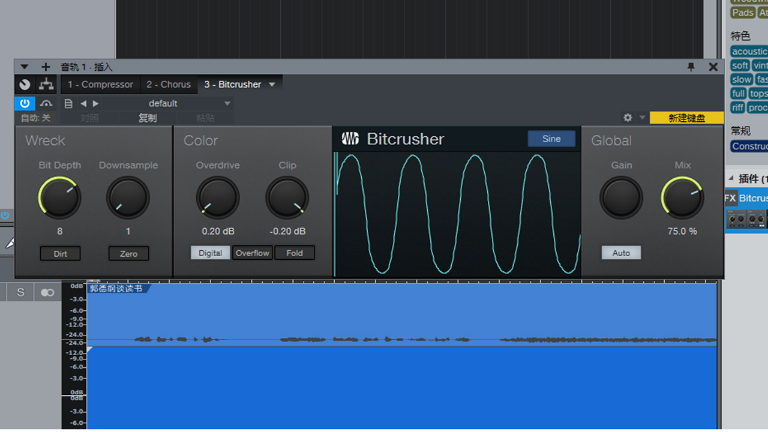This screenshot has height=432, width=768.
Task: Select Overflow clip mode
Action: tap(252, 253)
